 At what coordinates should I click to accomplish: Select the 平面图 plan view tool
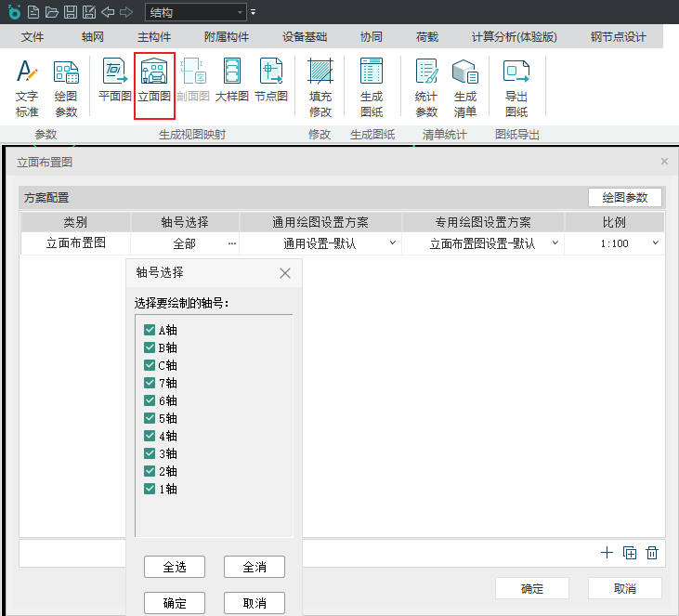114,80
